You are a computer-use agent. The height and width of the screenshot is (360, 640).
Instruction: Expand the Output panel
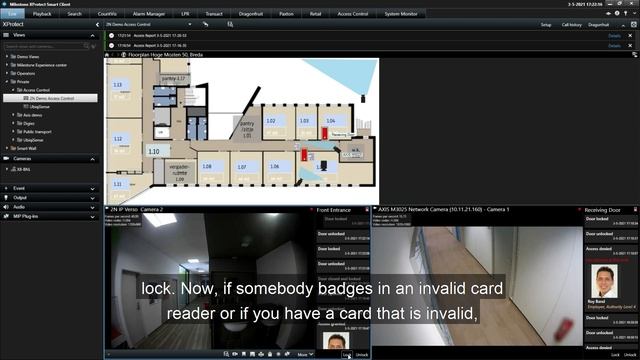tap(92, 198)
